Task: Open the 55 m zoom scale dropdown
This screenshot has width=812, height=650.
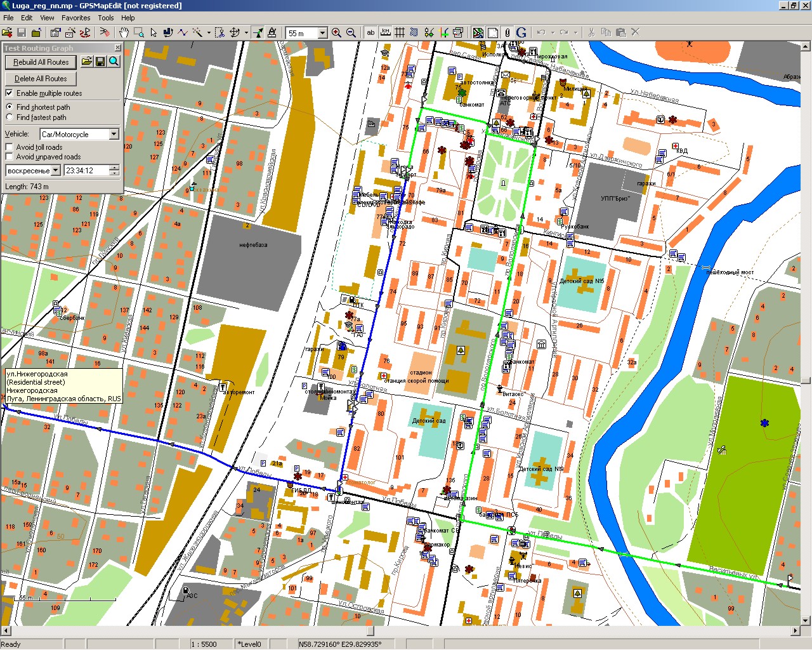Action: click(x=322, y=33)
